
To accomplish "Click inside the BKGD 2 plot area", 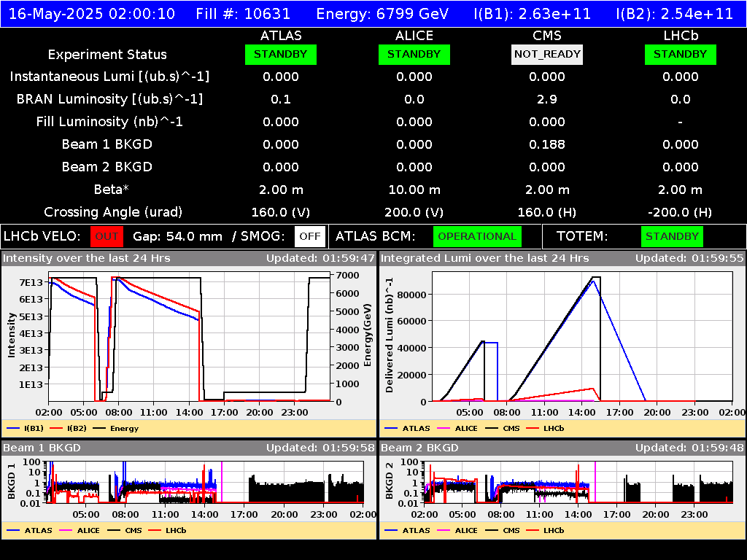I will [x=578, y=481].
